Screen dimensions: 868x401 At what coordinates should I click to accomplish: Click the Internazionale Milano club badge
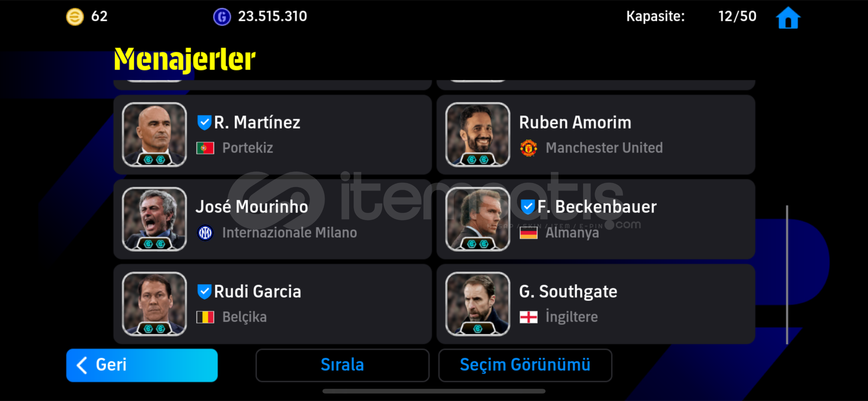(x=205, y=233)
